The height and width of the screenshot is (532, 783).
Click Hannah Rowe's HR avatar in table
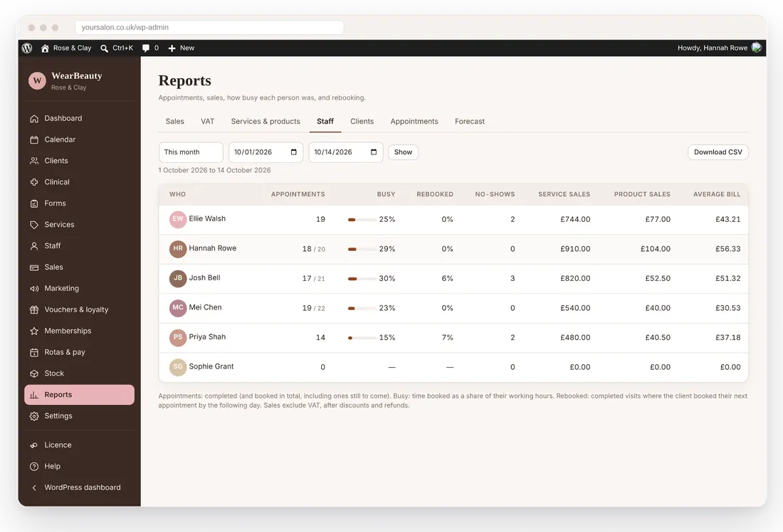click(x=178, y=248)
